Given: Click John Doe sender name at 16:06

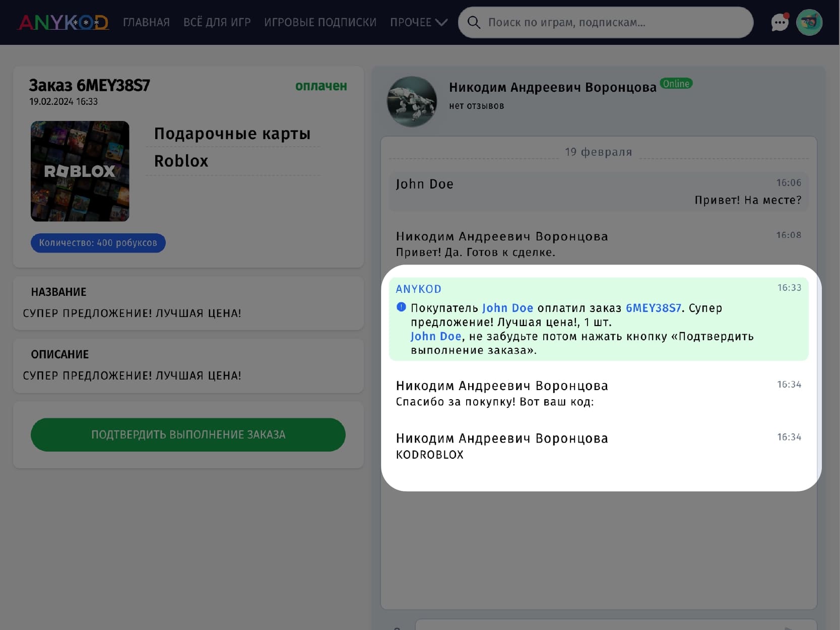Looking at the screenshot, I should click(424, 184).
